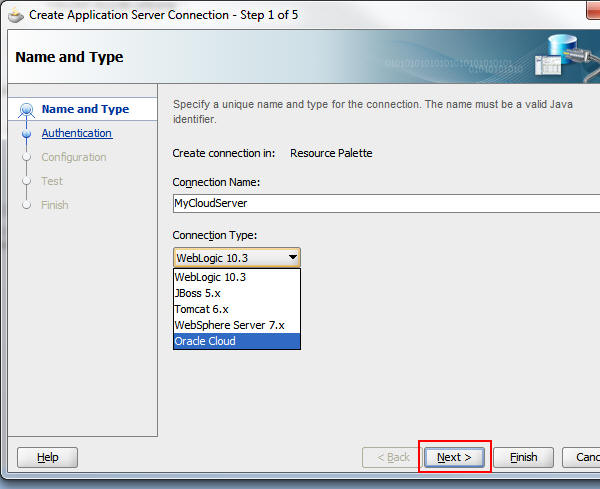Viewport: 600px width, 489px height.
Task: Click the Finish step bullet
Action: (26, 205)
